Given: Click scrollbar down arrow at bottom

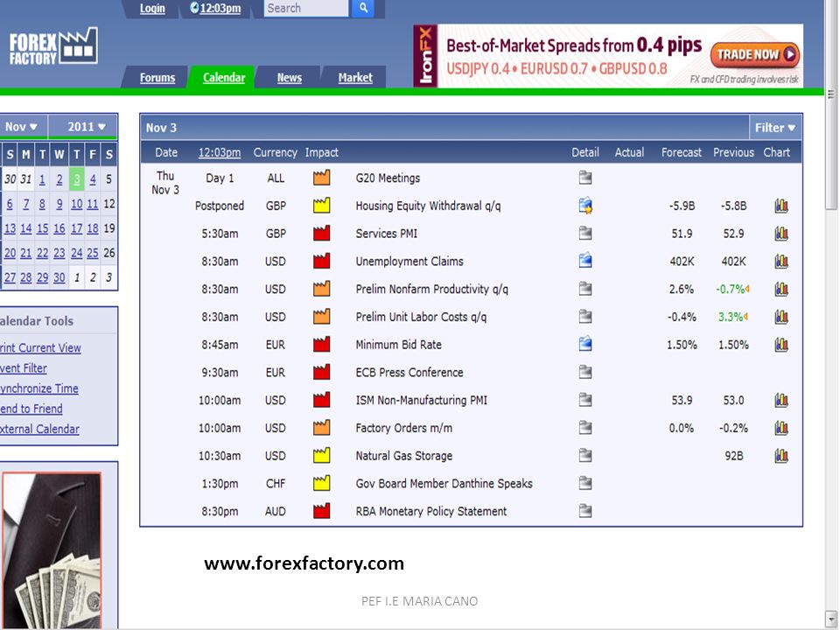Looking at the screenshot, I should point(831,619).
